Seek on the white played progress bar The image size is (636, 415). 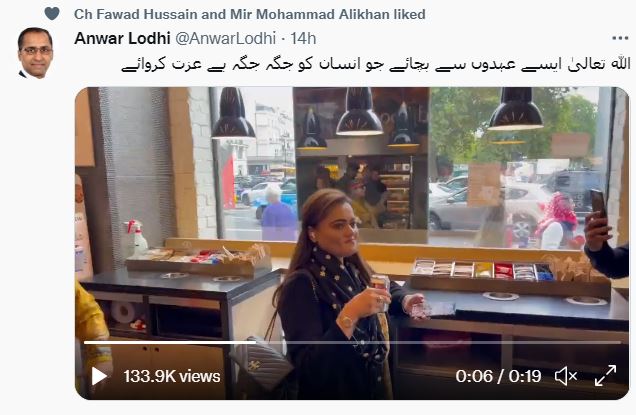pos(170,342)
